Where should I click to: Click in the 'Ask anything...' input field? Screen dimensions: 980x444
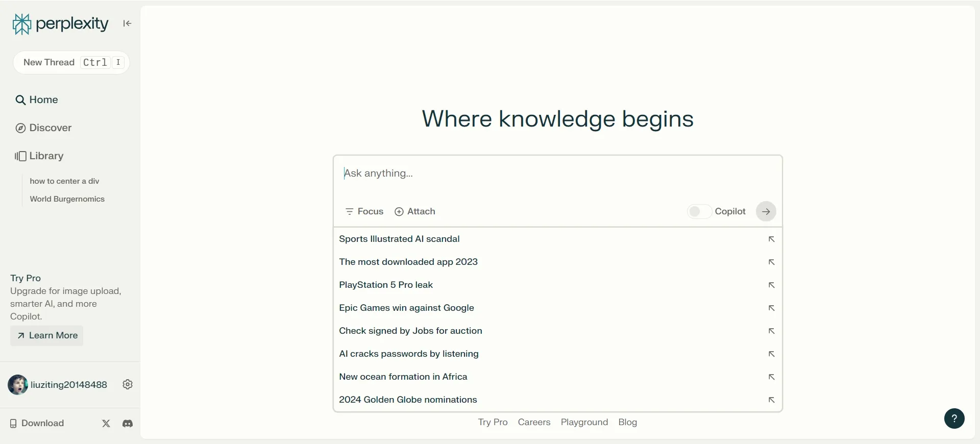pos(557,174)
